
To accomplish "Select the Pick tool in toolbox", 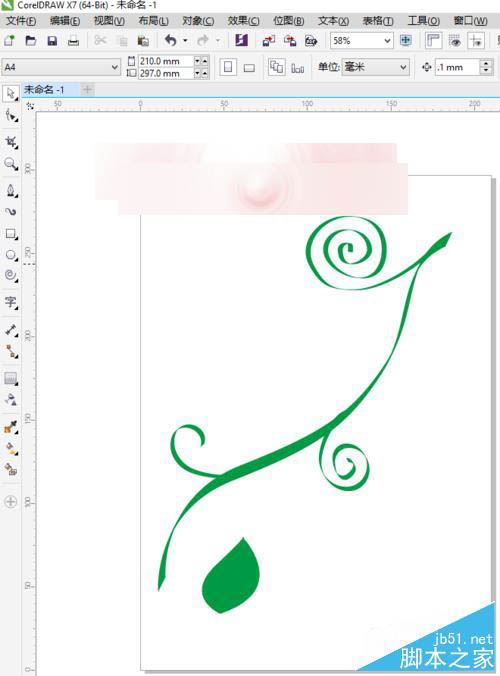I will [x=11, y=94].
